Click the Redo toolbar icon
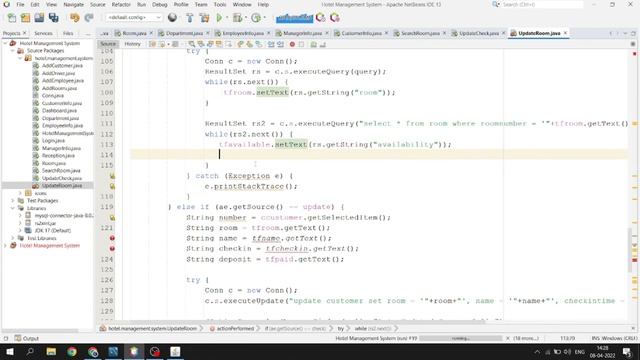The height and width of the screenshot is (360, 640). click(89, 18)
